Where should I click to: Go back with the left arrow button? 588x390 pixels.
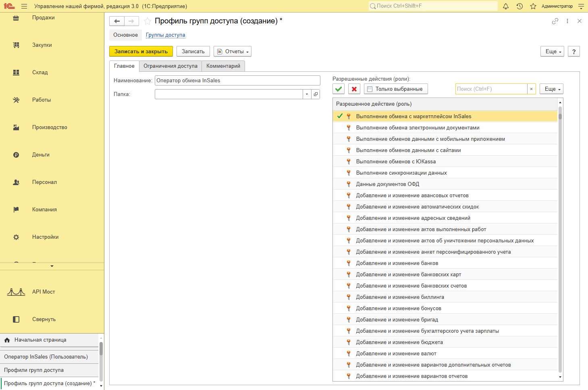117,21
